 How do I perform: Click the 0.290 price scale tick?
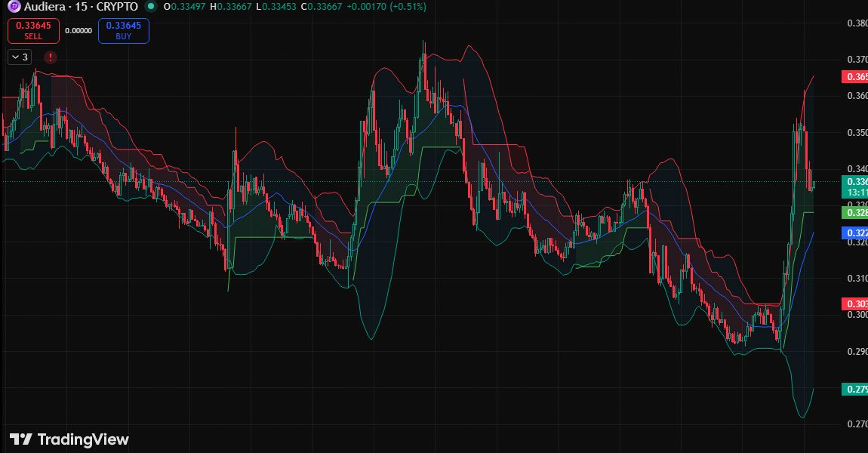[x=856, y=351]
